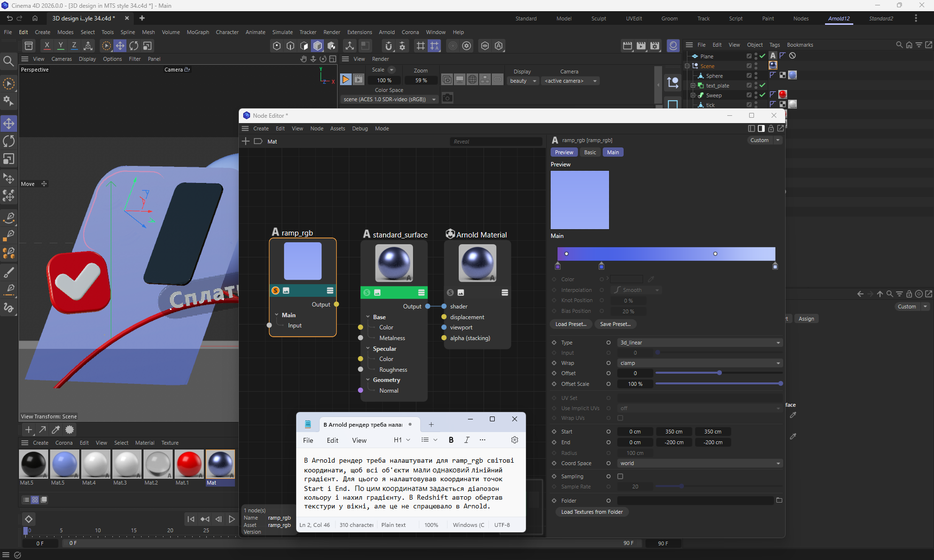The width and height of the screenshot is (934, 560).
Task: Toggle the Plane object enabled checkmark
Action: pyautogui.click(x=762, y=56)
